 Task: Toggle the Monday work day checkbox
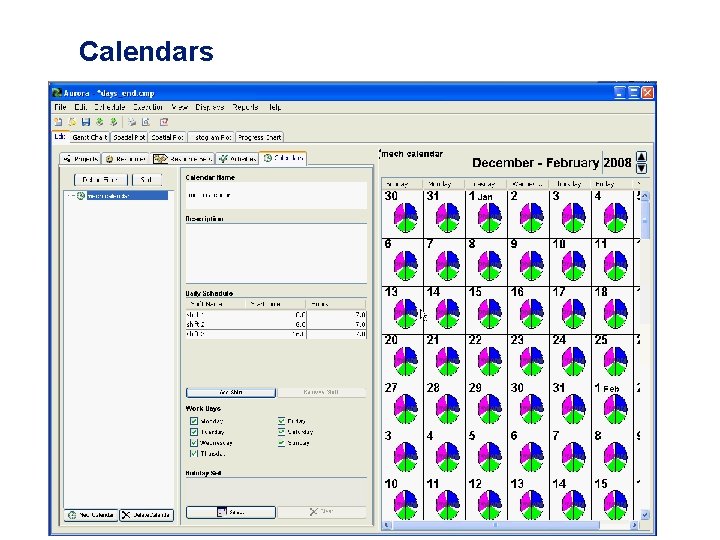pos(194,421)
